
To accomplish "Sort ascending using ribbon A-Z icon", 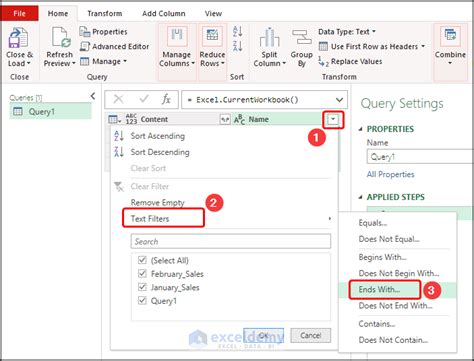I will point(238,32).
